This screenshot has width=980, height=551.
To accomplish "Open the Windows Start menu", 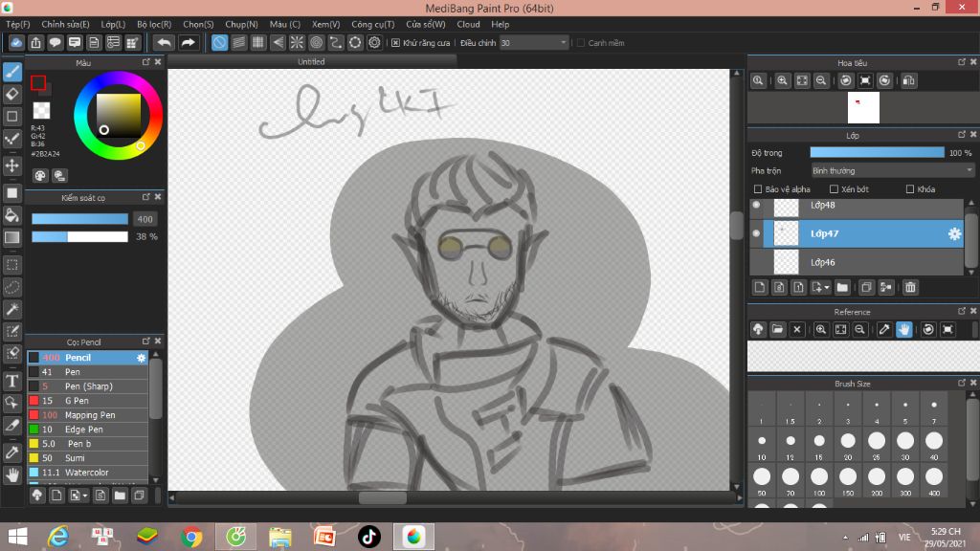I will click(x=17, y=537).
